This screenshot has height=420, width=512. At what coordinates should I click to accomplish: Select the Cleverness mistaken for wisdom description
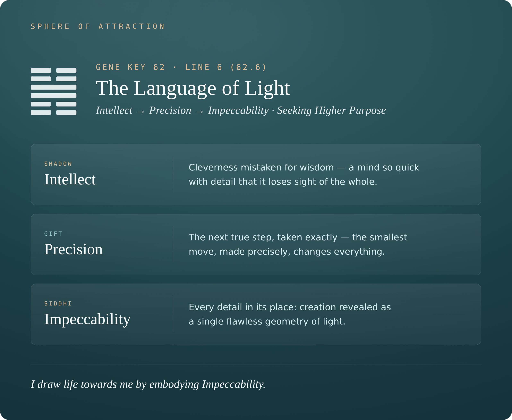tap(304, 174)
